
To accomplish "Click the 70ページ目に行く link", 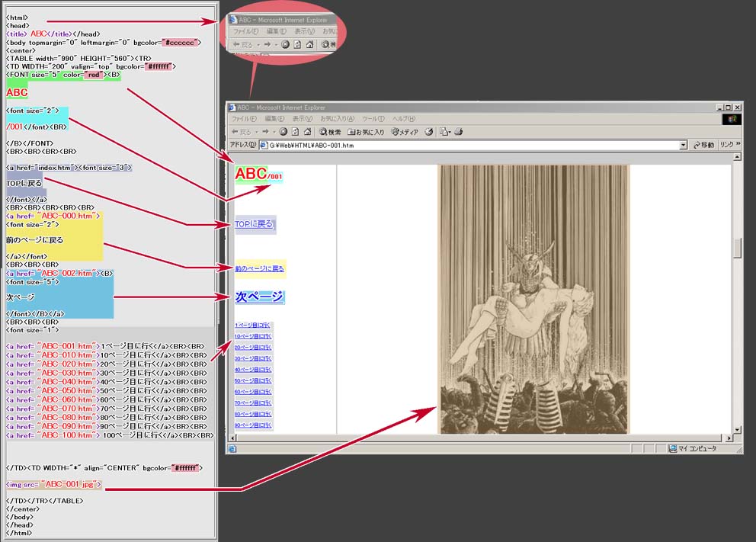I will click(x=253, y=403).
